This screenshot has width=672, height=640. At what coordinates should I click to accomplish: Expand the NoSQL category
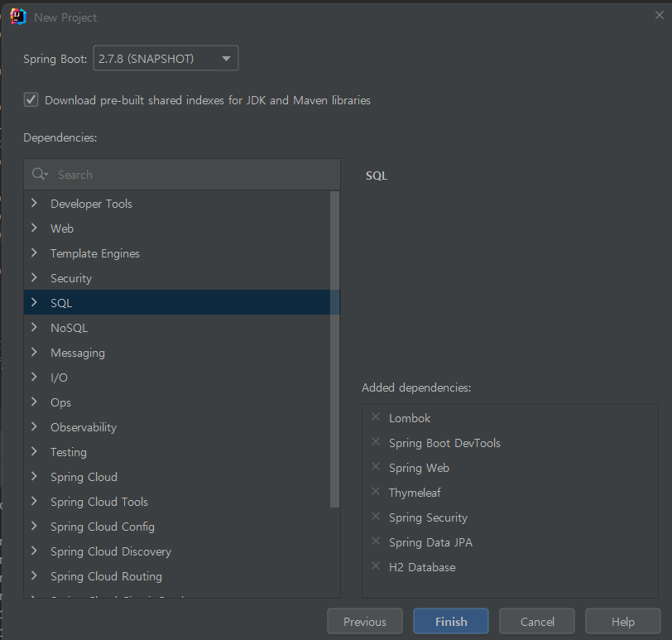[34, 328]
